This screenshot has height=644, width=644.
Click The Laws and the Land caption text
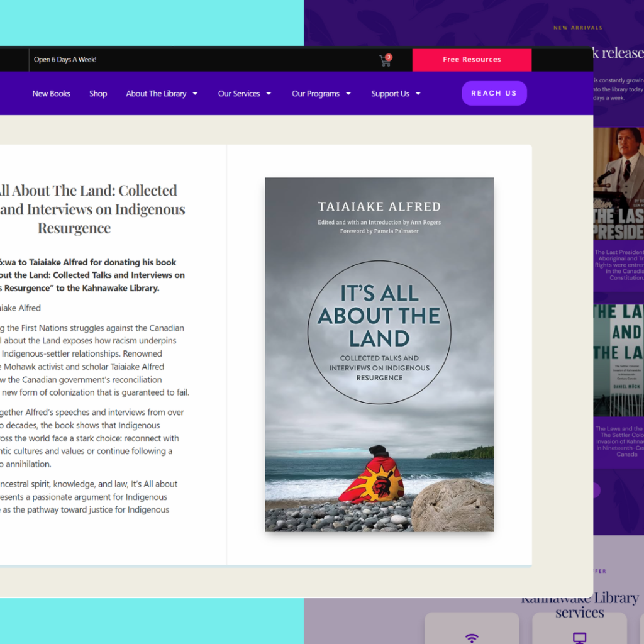[x=619, y=441]
